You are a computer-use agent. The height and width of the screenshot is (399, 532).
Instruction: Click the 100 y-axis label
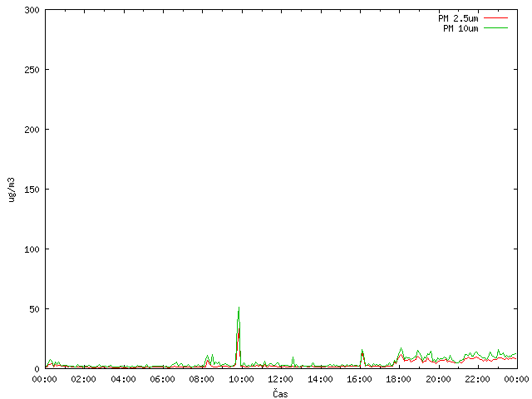[32, 249]
